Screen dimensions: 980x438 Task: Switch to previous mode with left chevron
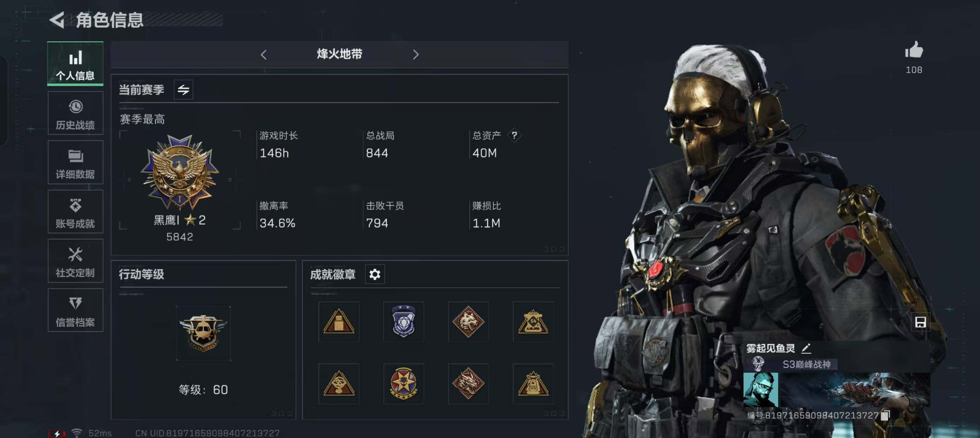click(264, 54)
